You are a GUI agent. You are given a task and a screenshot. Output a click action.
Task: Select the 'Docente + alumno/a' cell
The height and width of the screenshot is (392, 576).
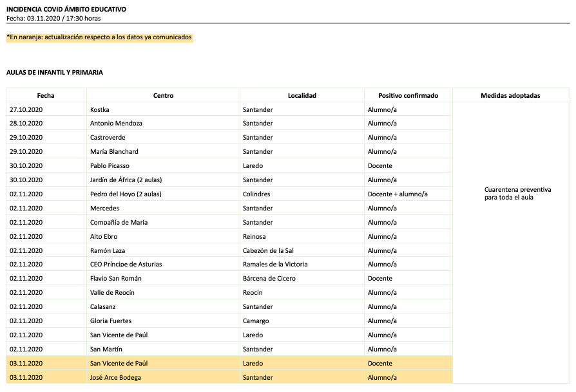[398, 194]
